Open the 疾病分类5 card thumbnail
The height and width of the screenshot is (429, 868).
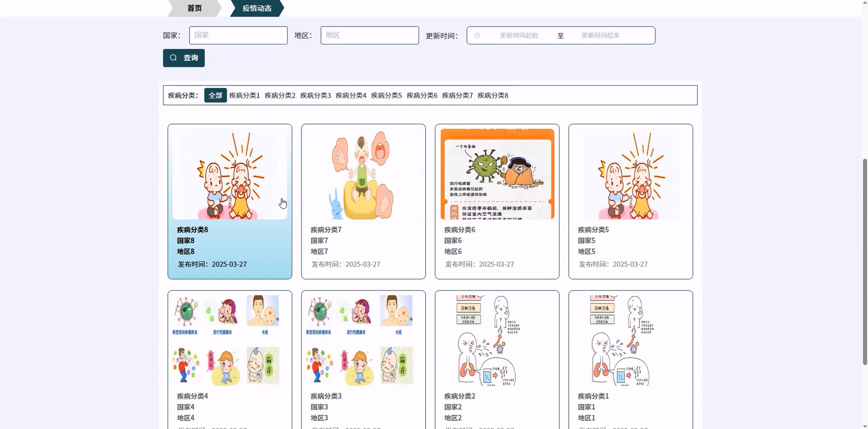(x=630, y=174)
